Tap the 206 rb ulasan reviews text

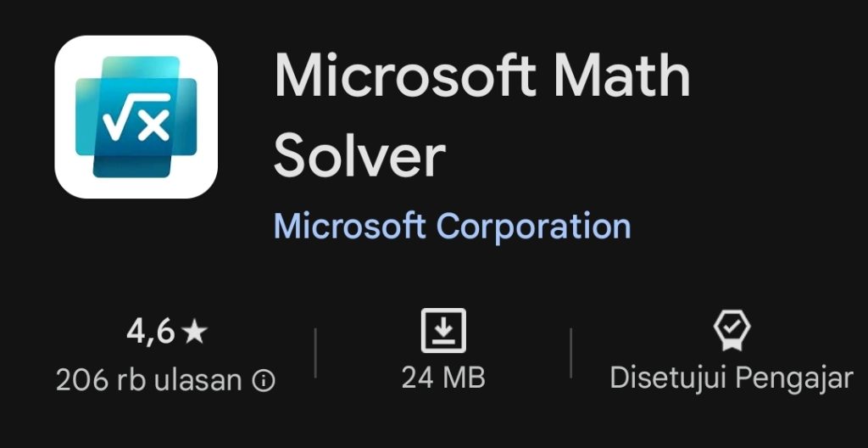point(149,380)
